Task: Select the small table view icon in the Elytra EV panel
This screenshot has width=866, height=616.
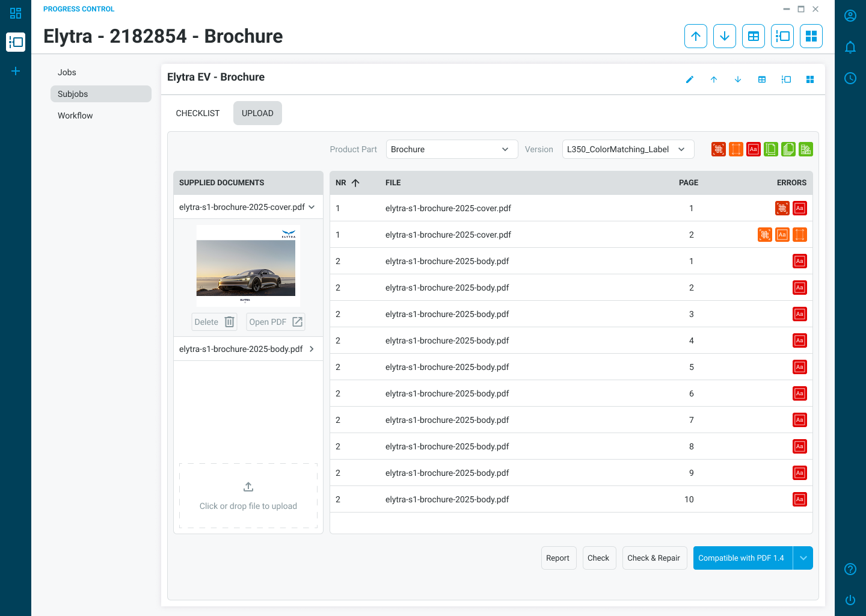Action: [762, 79]
